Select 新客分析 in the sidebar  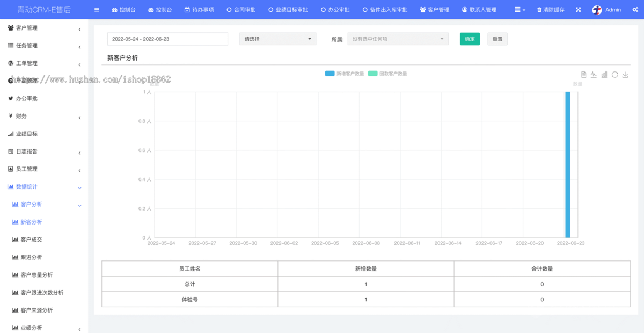[31, 222]
